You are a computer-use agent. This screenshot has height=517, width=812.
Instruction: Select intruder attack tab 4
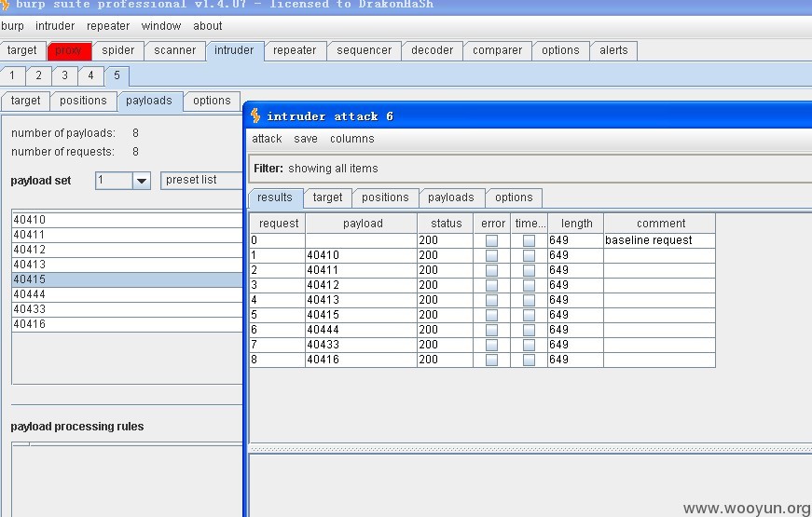pyautogui.click(x=91, y=75)
